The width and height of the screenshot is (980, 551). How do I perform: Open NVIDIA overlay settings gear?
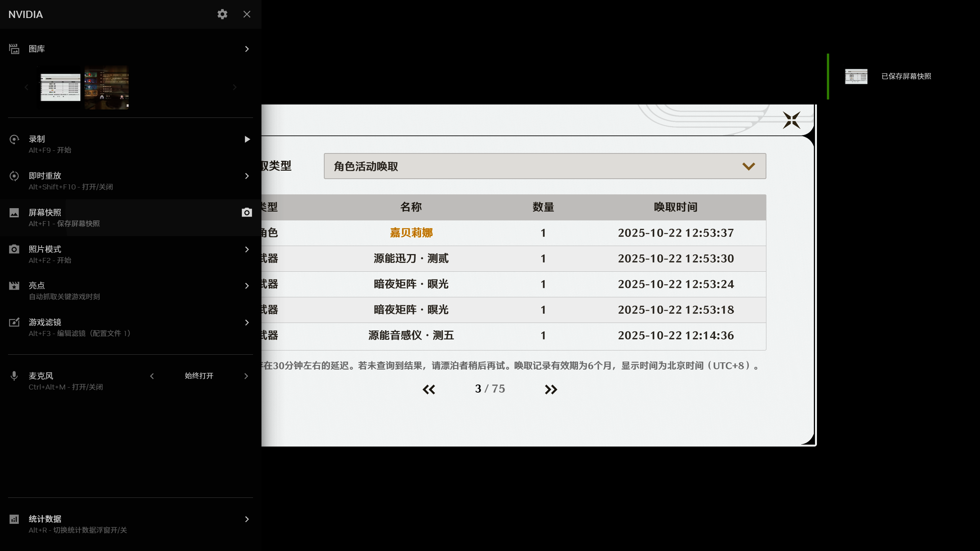click(222, 14)
